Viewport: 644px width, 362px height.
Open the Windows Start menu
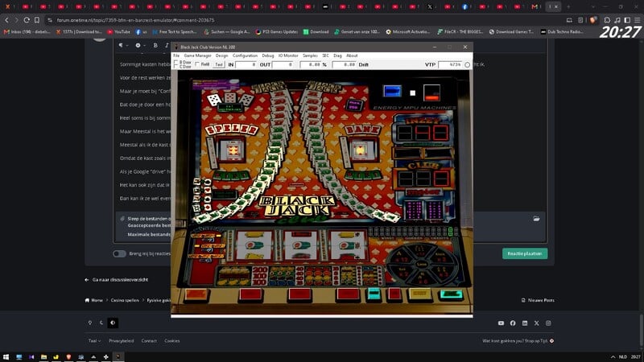coord(6,357)
